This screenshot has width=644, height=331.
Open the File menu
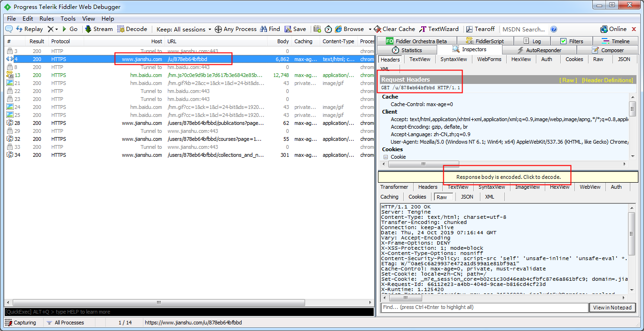11,18
